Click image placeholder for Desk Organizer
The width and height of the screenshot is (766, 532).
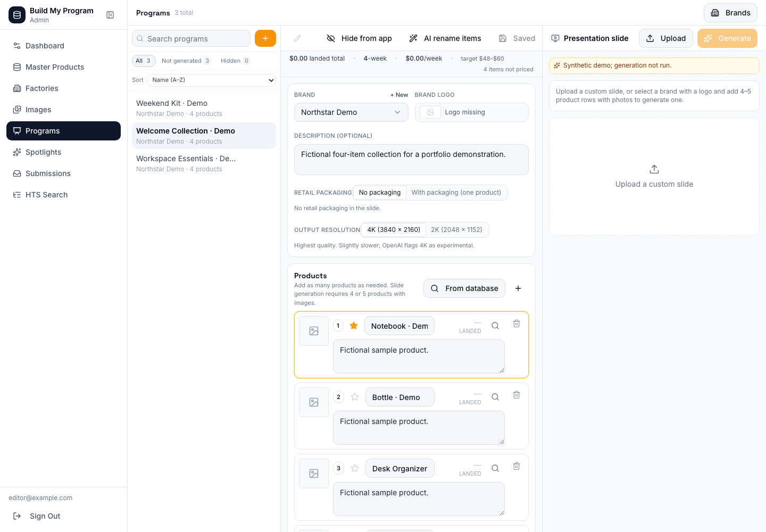(x=314, y=473)
